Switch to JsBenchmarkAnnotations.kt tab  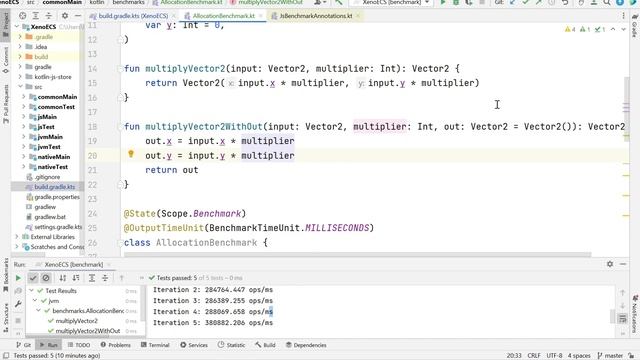(x=316, y=16)
